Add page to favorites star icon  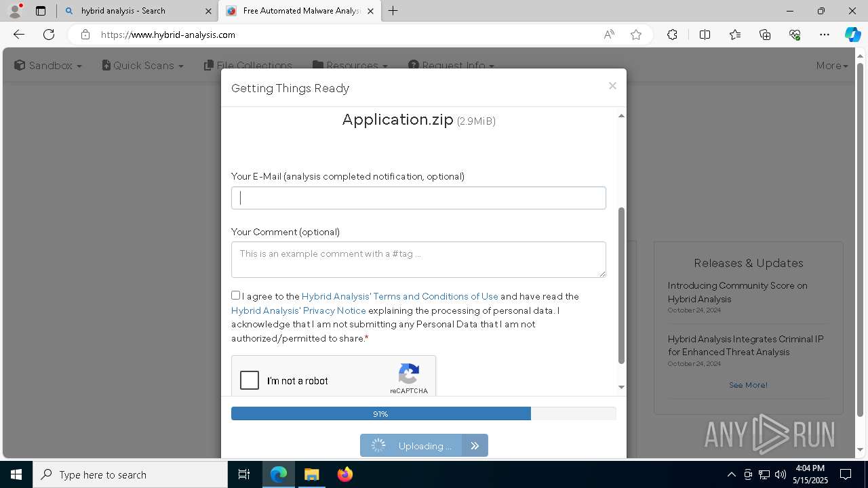pos(636,35)
